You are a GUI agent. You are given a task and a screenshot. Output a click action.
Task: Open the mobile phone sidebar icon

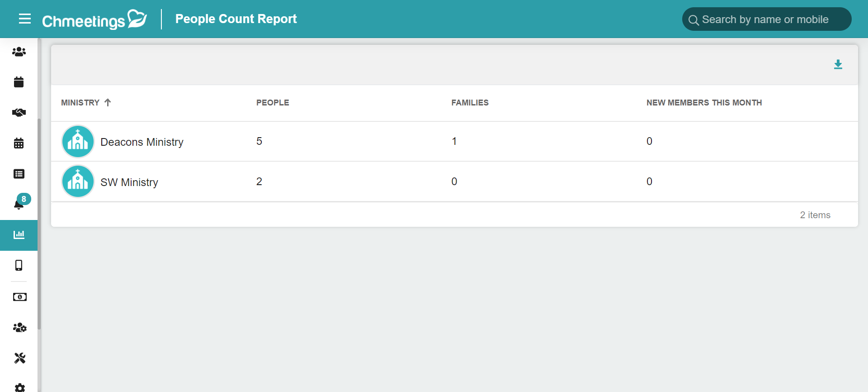pyautogui.click(x=19, y=265)
